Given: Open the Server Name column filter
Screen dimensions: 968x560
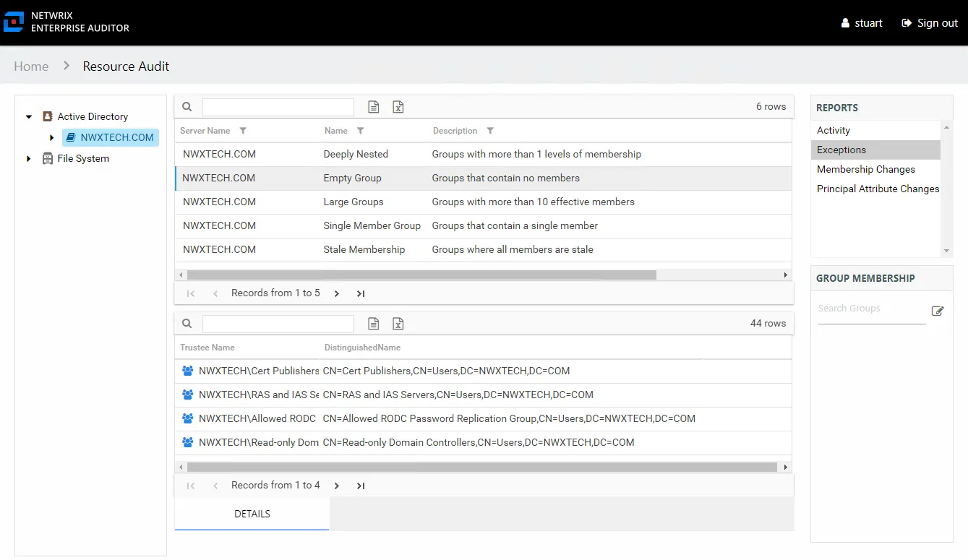Looking at the screenshot, I should tap(243, 131).
